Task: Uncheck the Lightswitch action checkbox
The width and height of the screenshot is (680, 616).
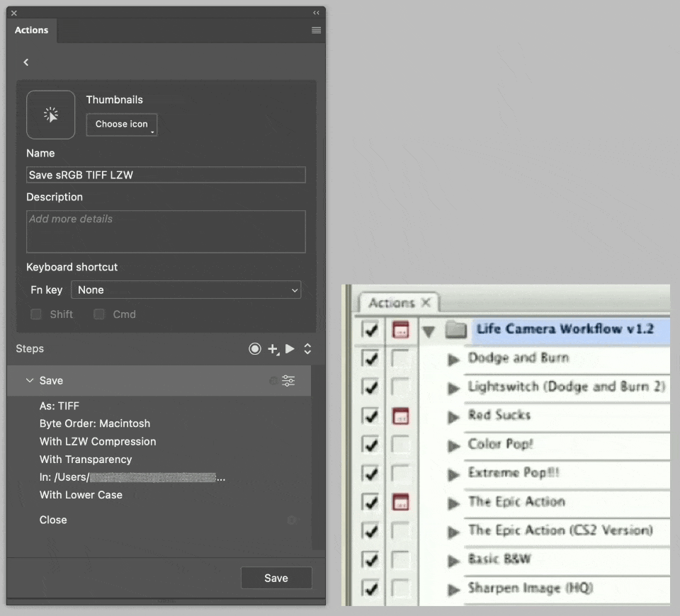Action: click(x=370, y=387)
